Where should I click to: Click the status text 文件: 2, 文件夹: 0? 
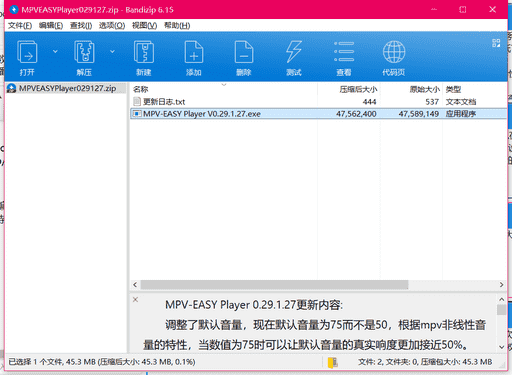tap(388, 362)
